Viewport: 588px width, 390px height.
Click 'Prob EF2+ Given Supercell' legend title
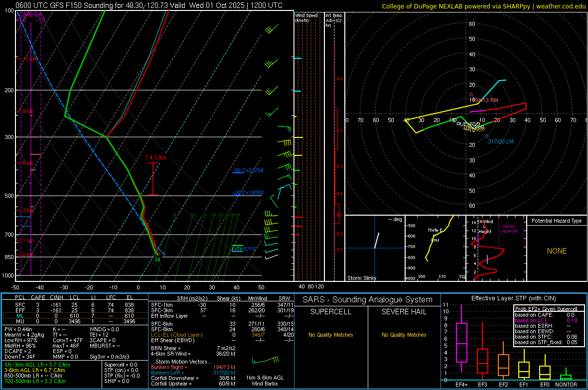click(546, 309)
